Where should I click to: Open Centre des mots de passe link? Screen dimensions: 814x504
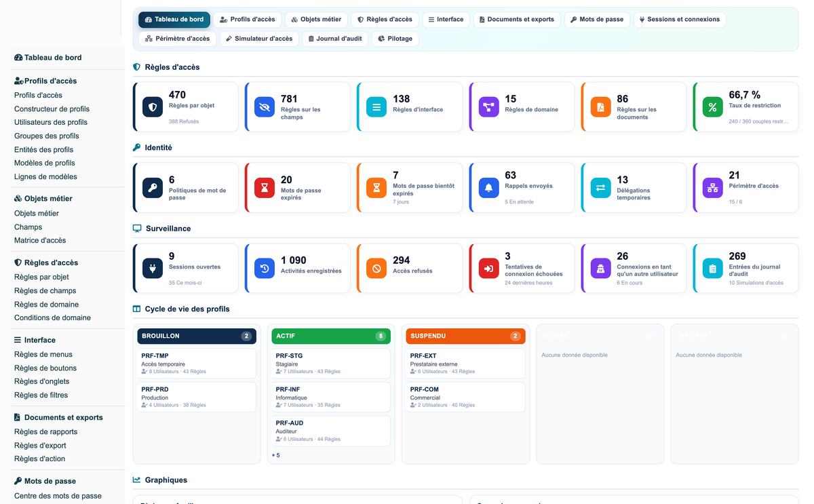click(58, 496)
